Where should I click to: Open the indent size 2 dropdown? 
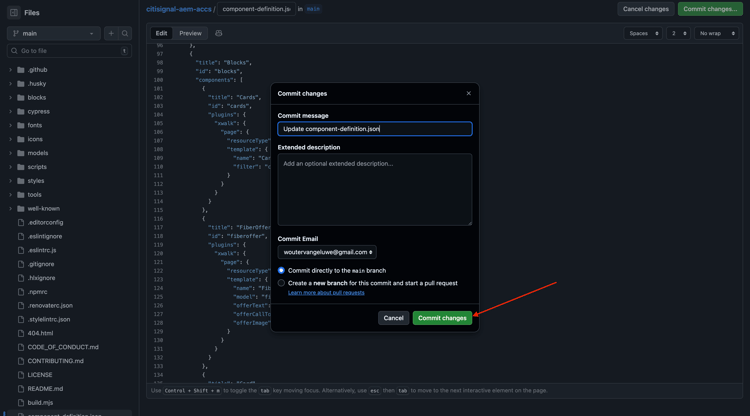click(x=678, y=33)
